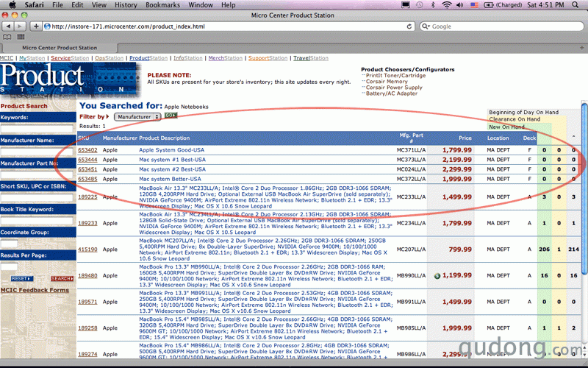Click the red SEARCH button
The image size is (588, 368).
click(x=62, y=279)
